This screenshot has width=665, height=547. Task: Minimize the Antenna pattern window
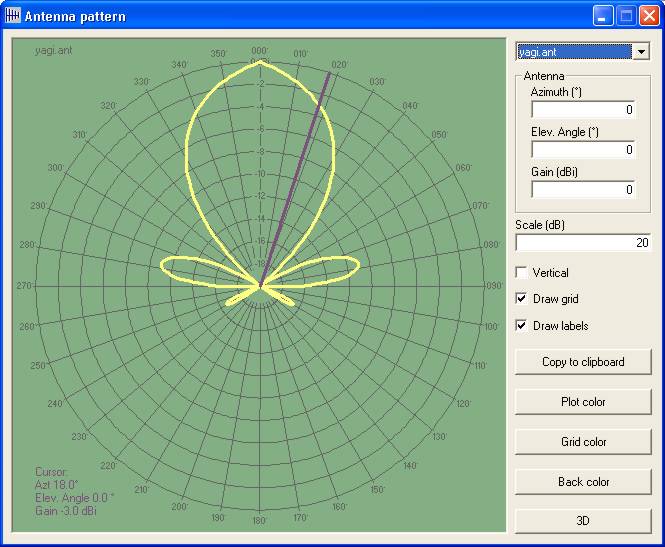(x=603, y=16)
